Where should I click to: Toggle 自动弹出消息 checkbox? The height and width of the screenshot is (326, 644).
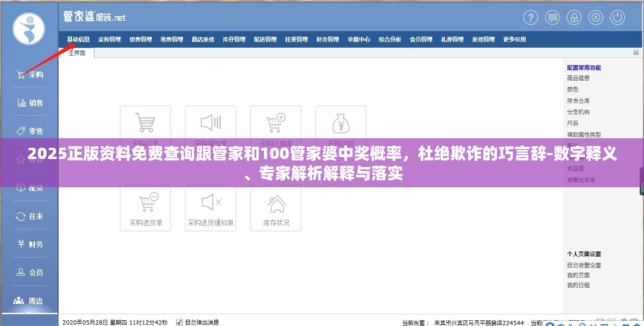point(179,323)
